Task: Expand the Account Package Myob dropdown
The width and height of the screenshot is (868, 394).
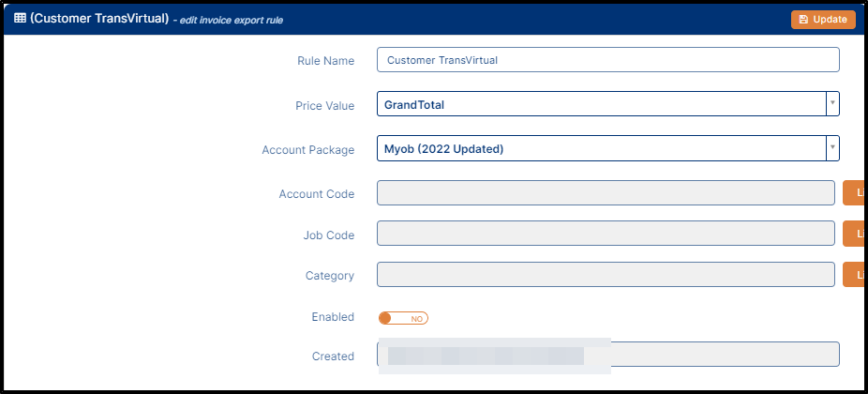Action: point(607,148)
